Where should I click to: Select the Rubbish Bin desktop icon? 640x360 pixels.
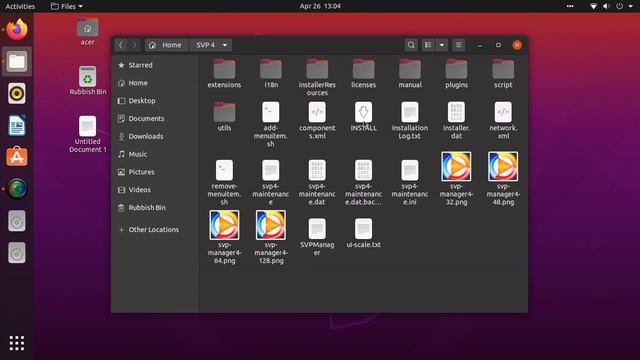[x=87, y=81]
